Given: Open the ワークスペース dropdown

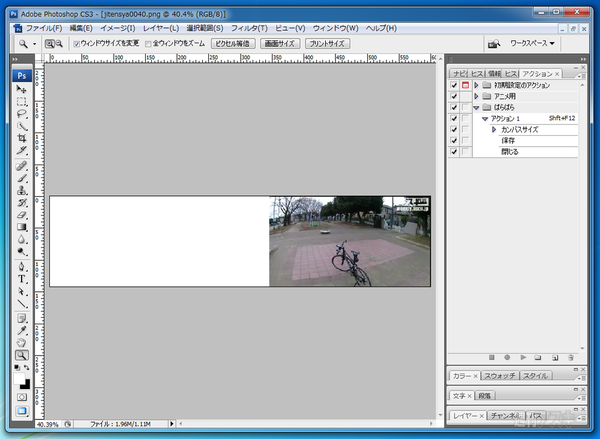Looking at the screenshot, I should (530, 44).
